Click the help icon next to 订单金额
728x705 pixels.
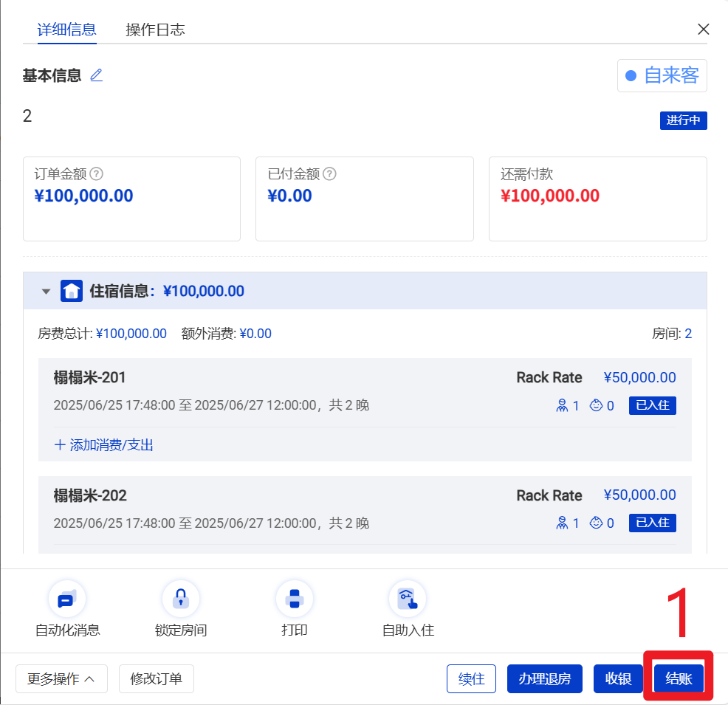pos(96,174)
